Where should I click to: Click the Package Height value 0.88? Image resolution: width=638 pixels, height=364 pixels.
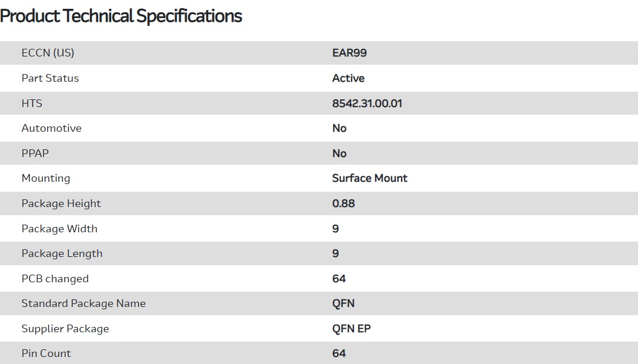343,203
